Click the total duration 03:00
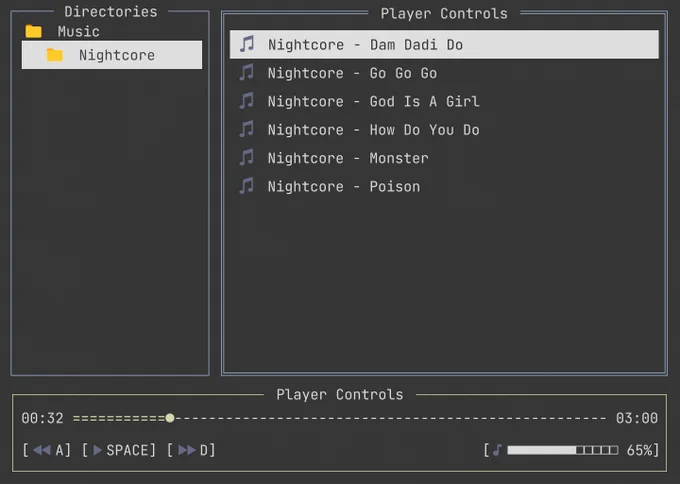The image size is (680, 484). pos(637,418)
